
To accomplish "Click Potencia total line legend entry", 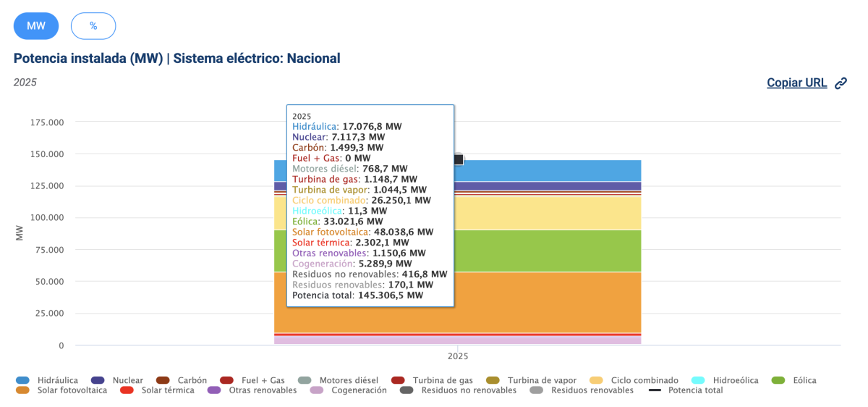I will 686,390.
